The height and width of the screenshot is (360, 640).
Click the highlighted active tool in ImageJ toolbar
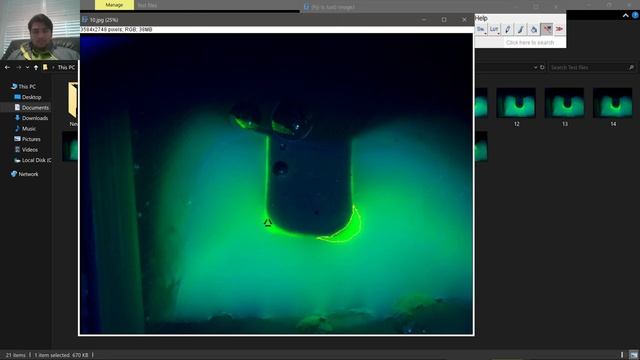547,29
